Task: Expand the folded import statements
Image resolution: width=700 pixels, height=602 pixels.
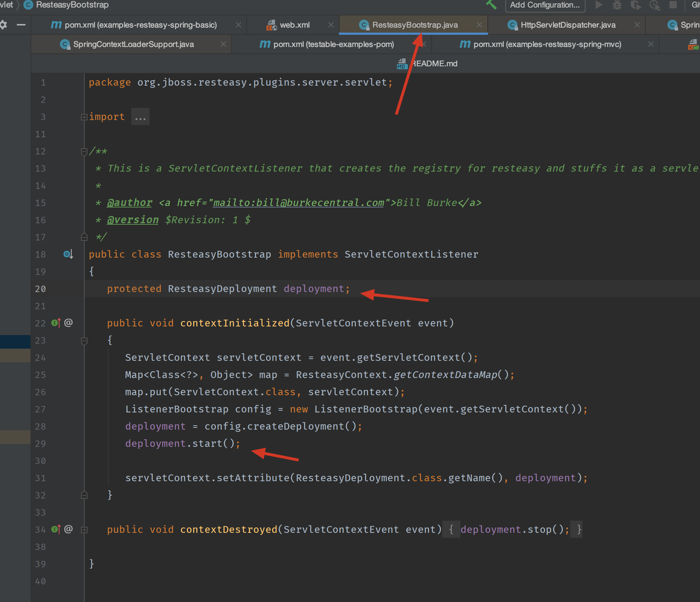Action: (84, 117)
